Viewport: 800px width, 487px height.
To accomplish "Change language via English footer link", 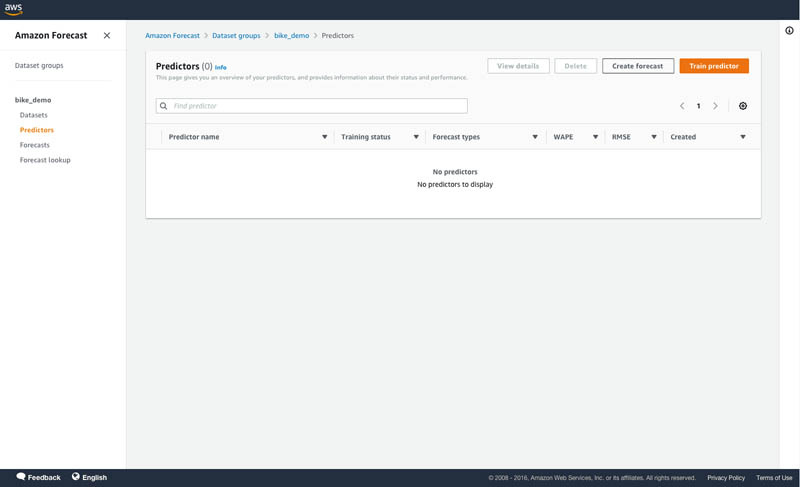I will (94, 477).
